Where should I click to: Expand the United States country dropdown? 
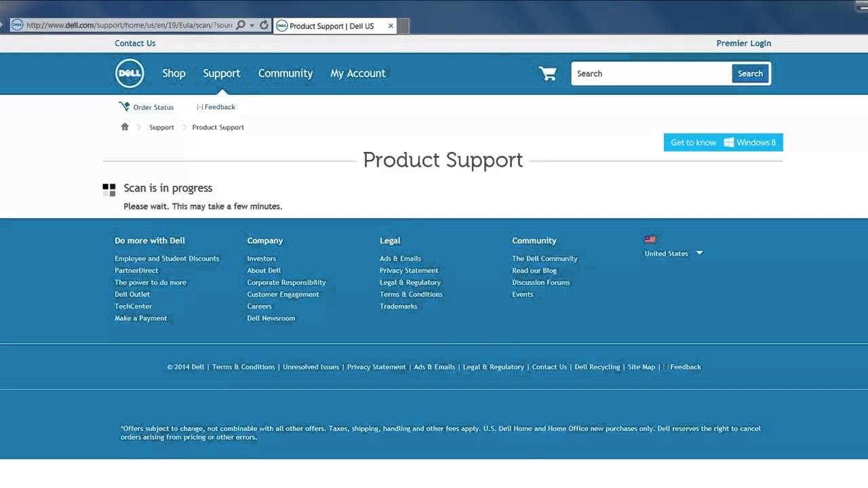699,253
